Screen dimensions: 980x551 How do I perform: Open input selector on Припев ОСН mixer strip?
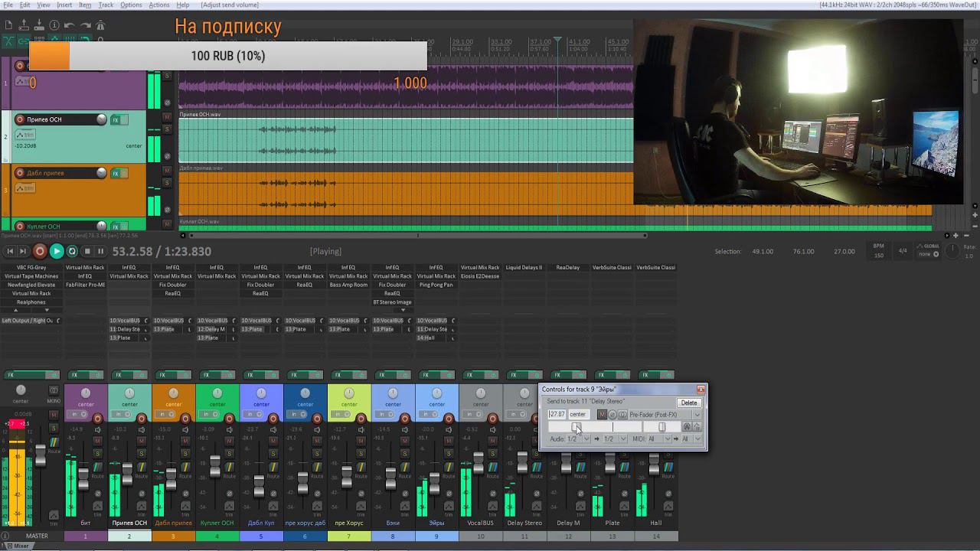(122, 414)
